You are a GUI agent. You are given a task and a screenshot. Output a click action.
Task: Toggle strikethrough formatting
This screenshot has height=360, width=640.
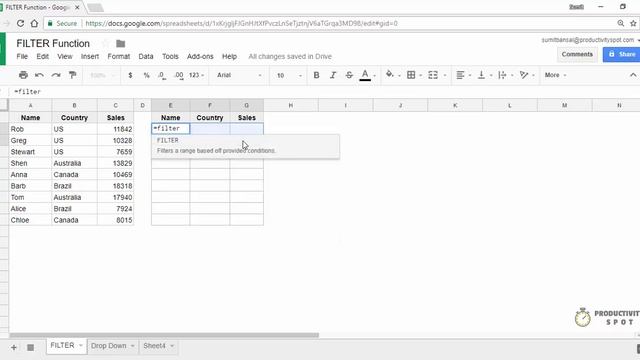349,75
